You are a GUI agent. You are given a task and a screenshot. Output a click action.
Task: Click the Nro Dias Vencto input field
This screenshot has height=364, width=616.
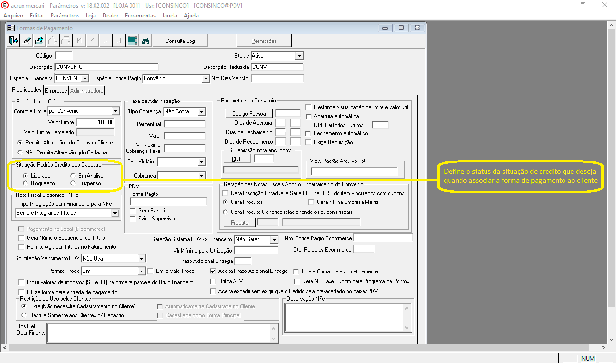tap(277, 78)
